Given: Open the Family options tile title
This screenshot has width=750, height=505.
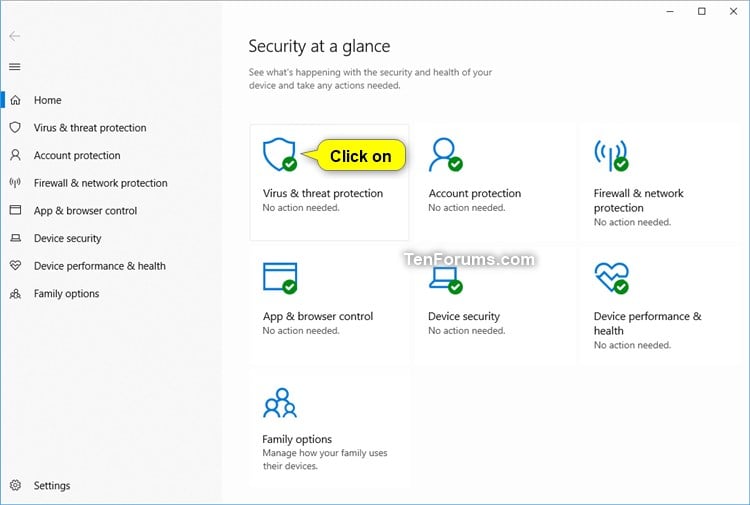Looking at the screenshot, I should point(297,439).
